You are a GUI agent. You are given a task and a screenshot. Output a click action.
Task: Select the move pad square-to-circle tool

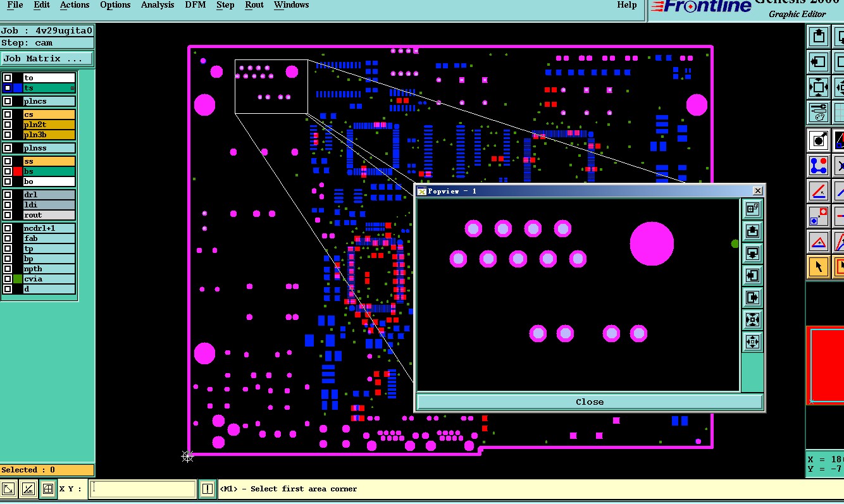pyautogui.click(x=819, y=216)
